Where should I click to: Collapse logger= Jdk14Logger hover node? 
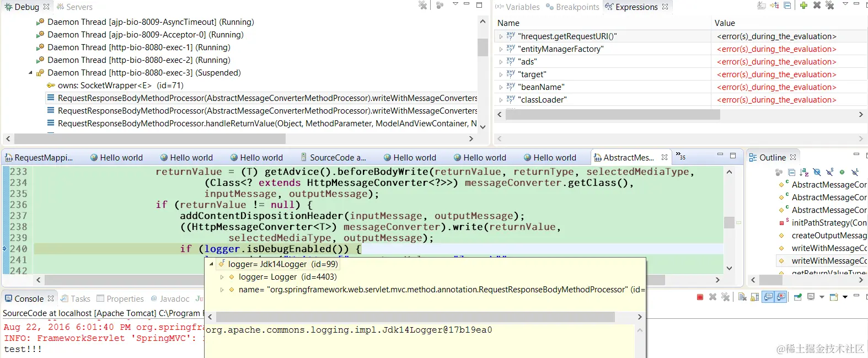click(x=211, y=264)
